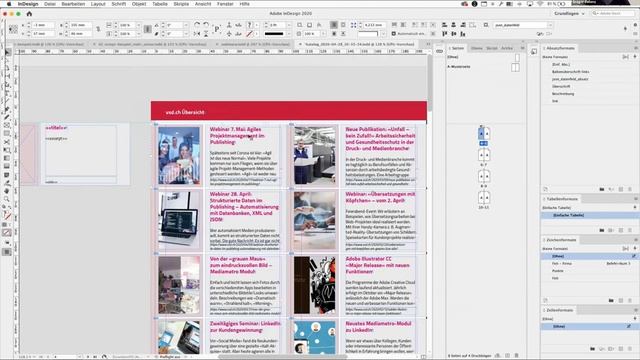Click fill and stroke swatch in toolbox
The height and width of the screenshot is (360, 640).
[7, 215]
